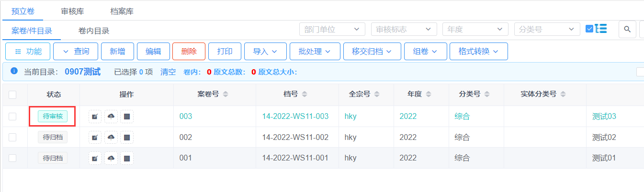Viewport: 644px width, 192px height.
Task: Click the 待审核 status tag
Action: coord(53,117)
